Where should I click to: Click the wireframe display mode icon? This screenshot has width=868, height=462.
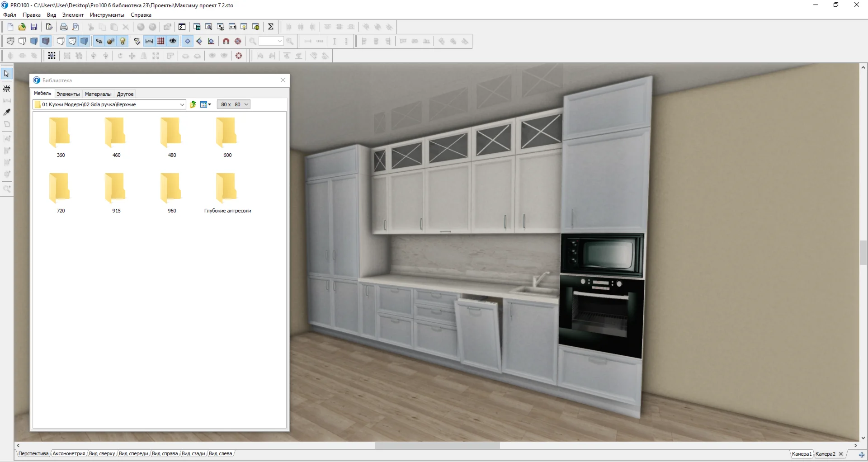10,42
